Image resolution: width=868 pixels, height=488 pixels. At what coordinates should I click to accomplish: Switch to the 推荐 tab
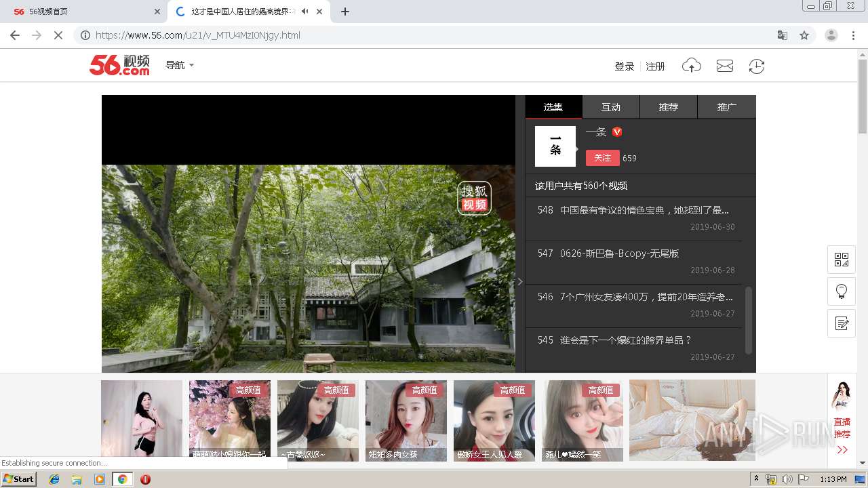tap(669, 107)
